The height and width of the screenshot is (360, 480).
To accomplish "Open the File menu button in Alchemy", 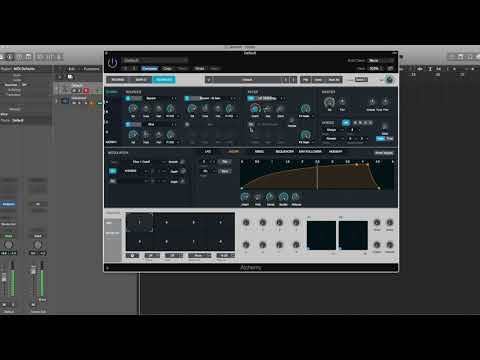I will 306,80.
